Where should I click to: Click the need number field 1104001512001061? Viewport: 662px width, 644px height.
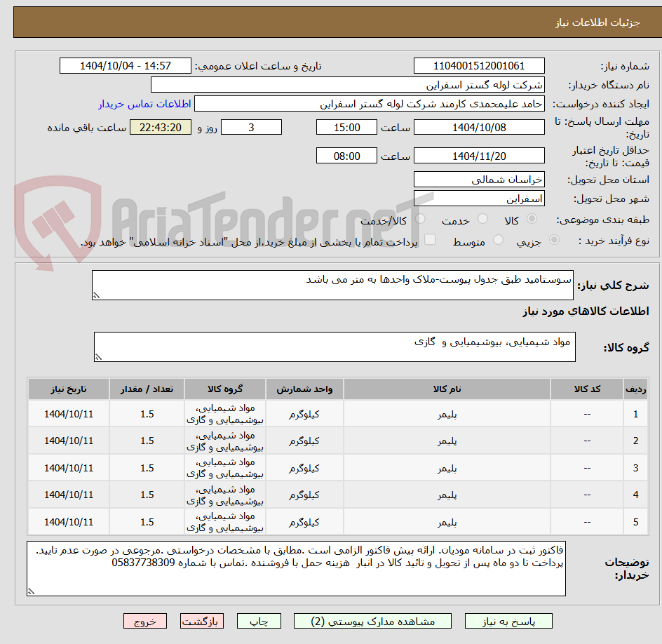point(479,66)
